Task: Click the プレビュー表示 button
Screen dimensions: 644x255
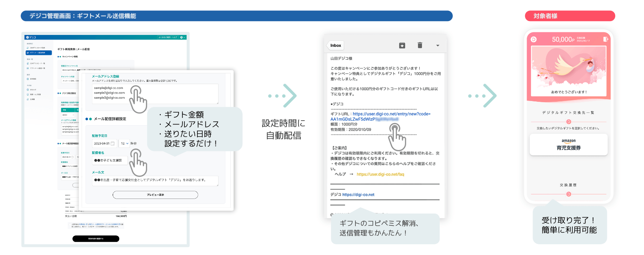Action: click(155, 195)
